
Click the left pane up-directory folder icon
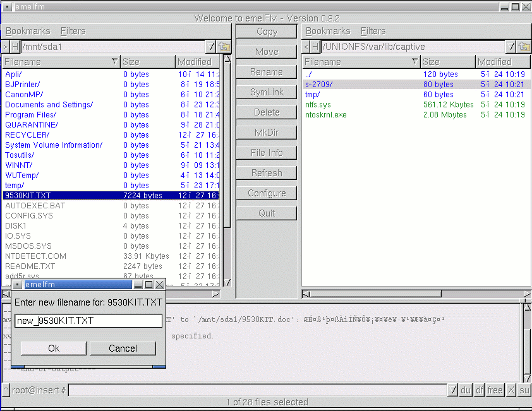click(x=224, y=47)
